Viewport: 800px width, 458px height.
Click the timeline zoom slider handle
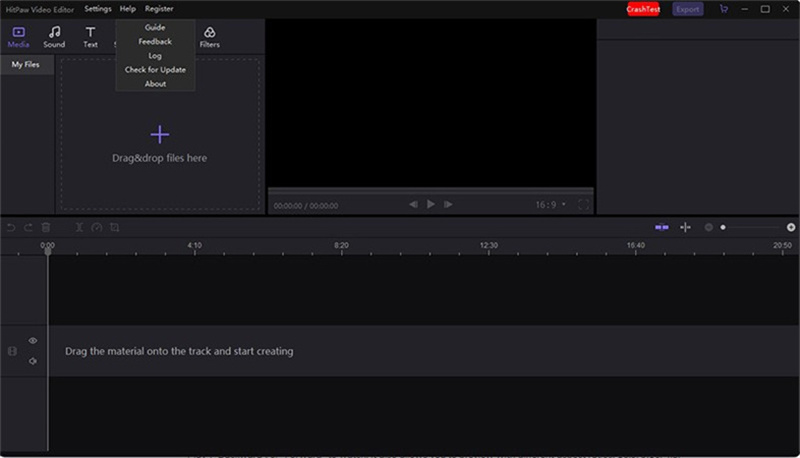pyautogui.click(x=723, y=227)
